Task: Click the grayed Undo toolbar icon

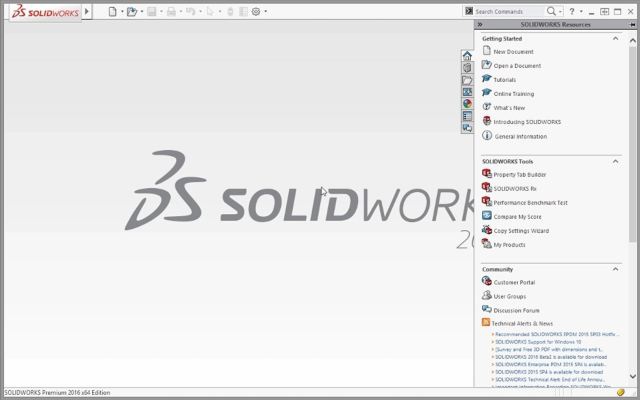Action: point(191,11)
